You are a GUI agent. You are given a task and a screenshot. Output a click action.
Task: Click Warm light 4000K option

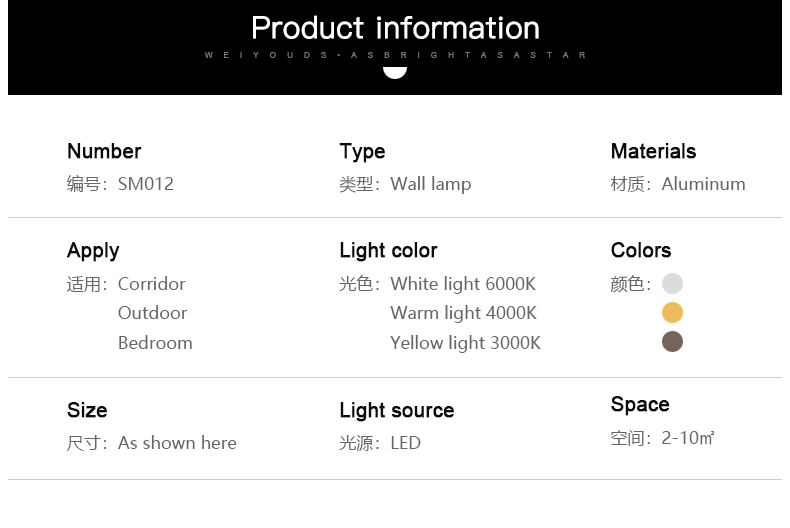464,313
